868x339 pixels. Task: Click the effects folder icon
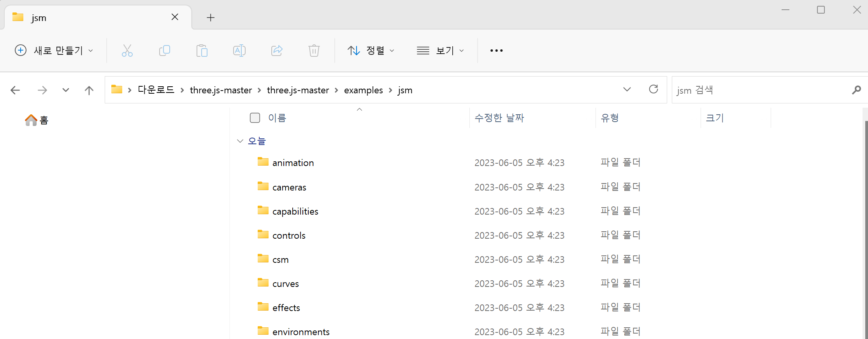263,307
